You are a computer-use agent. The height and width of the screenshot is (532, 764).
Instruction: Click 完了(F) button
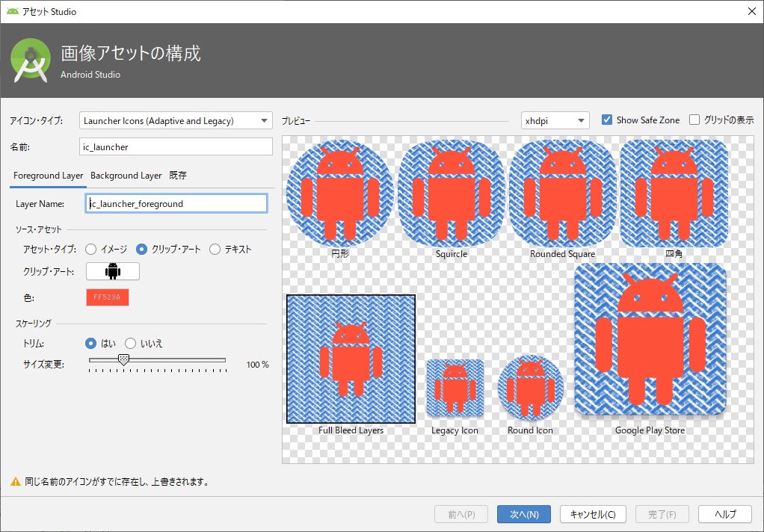click(x=662, y=515)
